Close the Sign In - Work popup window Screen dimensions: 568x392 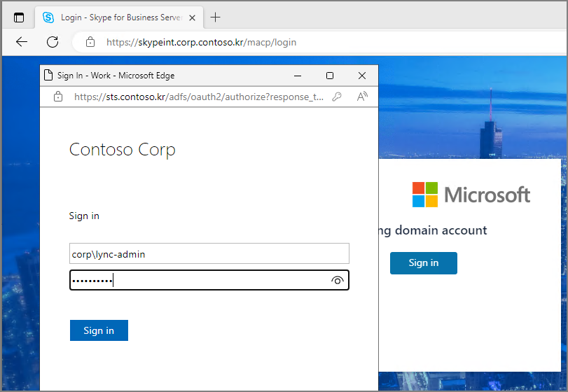[x=362, y=76]
